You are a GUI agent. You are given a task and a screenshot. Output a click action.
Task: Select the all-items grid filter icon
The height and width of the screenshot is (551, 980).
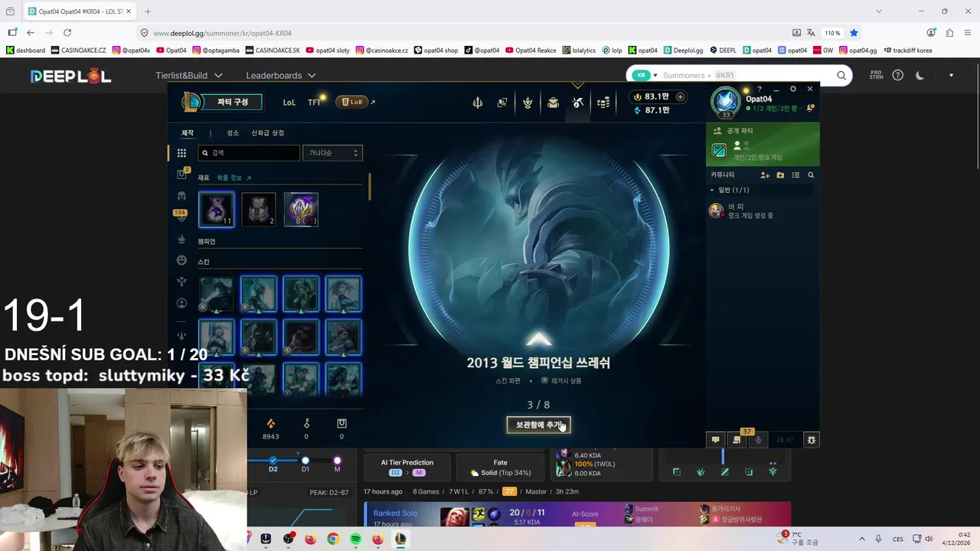coord(181,153)
